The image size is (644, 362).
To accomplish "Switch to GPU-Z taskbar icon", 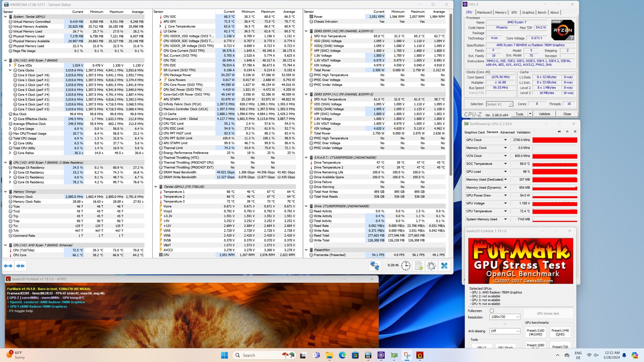I will [x=394, y=355].
